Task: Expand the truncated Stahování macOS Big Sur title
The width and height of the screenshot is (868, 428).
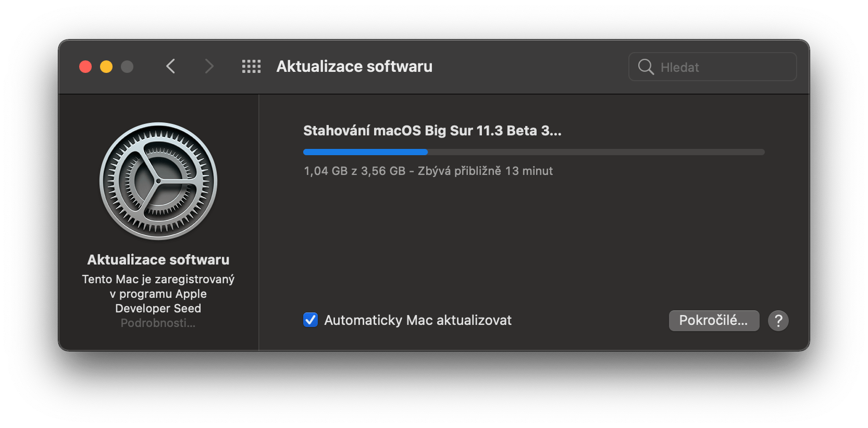Action: 432,131
